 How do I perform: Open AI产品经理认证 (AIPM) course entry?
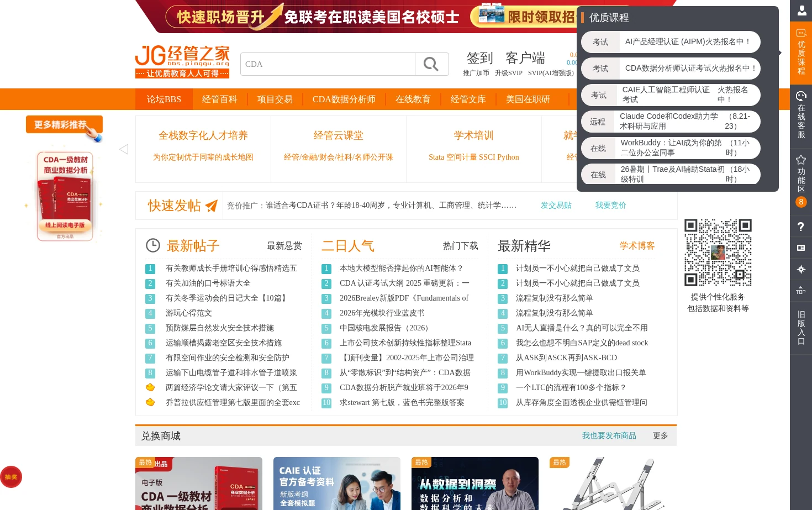(671, 42)
